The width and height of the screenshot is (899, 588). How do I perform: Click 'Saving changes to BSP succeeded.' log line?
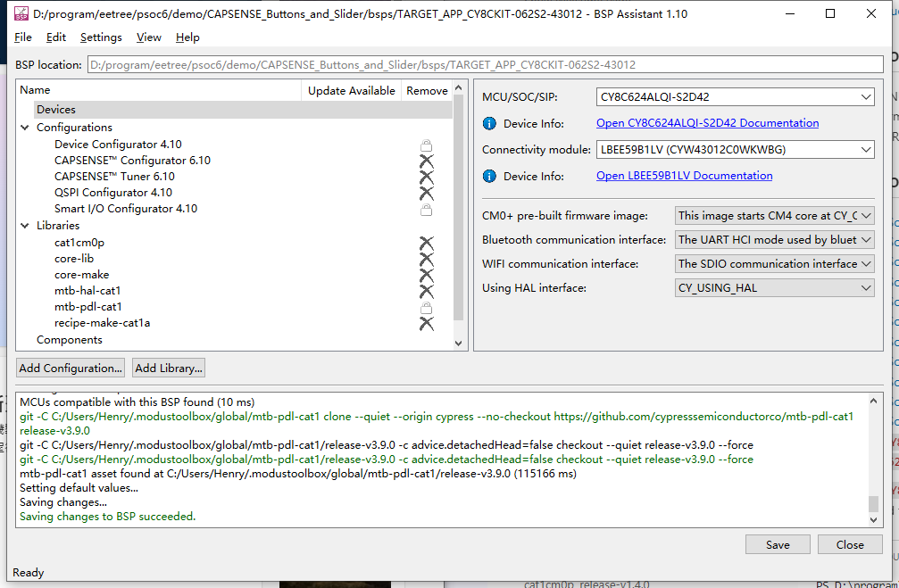[108, 517]
